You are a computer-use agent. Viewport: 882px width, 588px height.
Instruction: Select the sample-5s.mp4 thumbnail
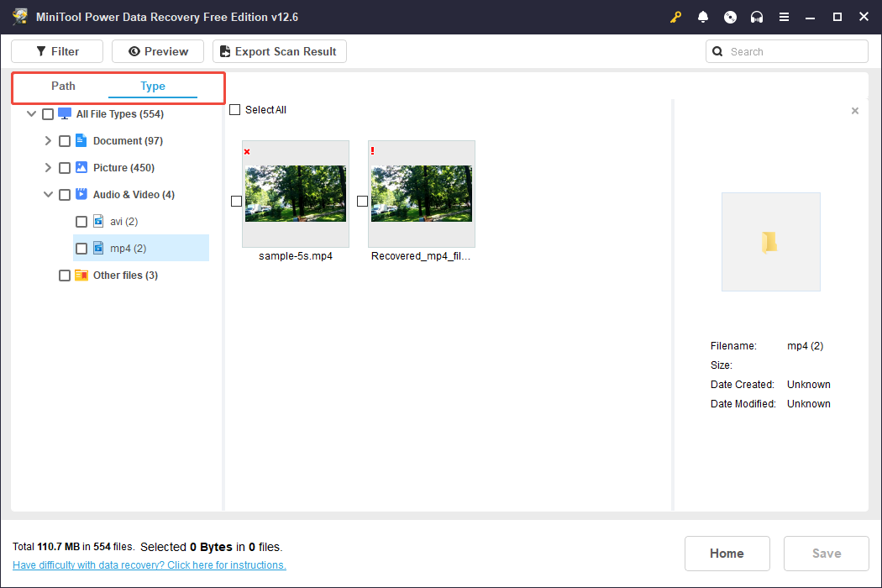pyautogui.click(x=296, y=193)
